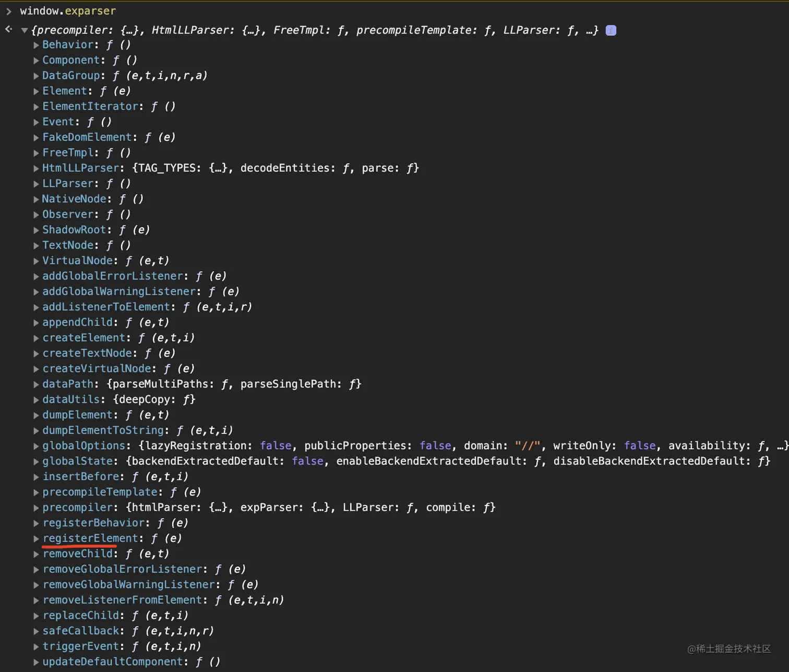789x672 pixels.
Task: Select the ElementIterator property name
Action: coord(90,106)
